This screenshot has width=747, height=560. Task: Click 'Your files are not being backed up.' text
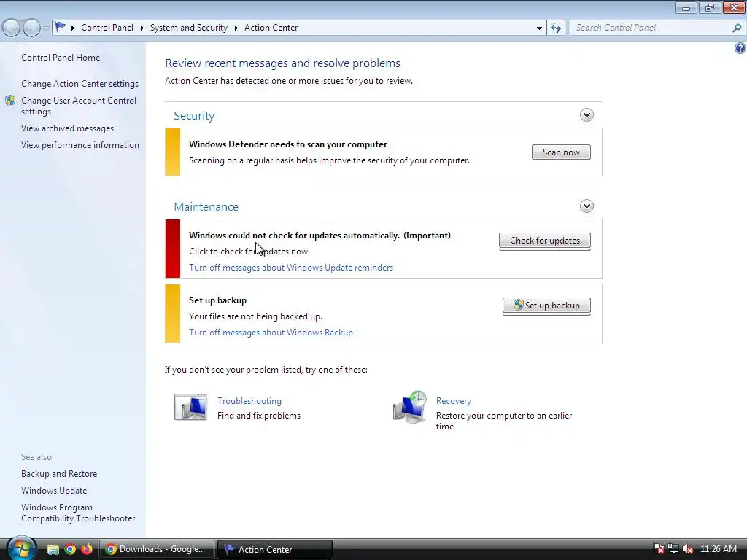[x=255, y=316]
